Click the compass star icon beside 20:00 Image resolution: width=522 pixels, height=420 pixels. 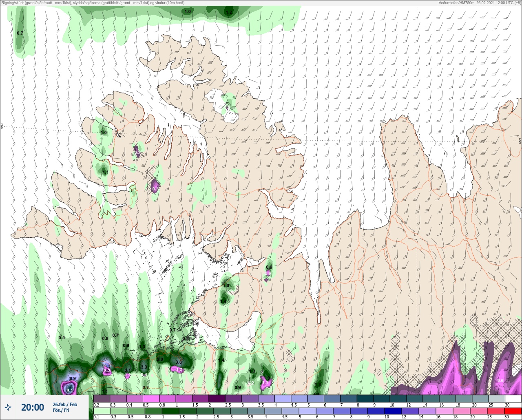(8, 407)
